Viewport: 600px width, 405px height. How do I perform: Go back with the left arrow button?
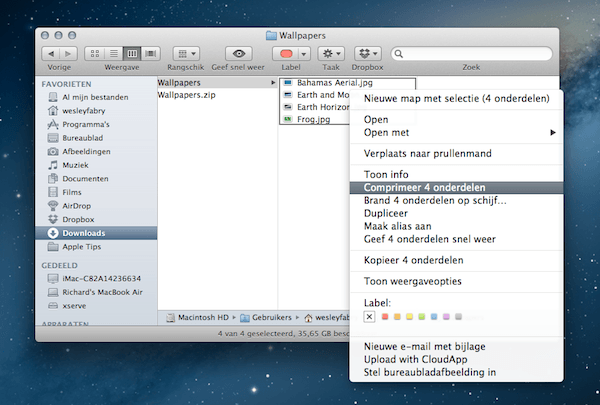(x=51, y=54)
